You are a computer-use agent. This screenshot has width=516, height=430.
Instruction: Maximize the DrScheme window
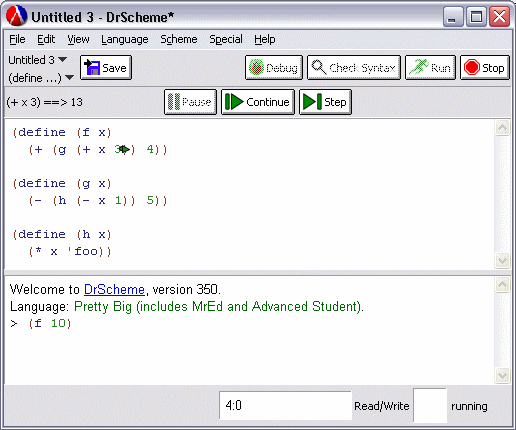[x=476, y=17]
